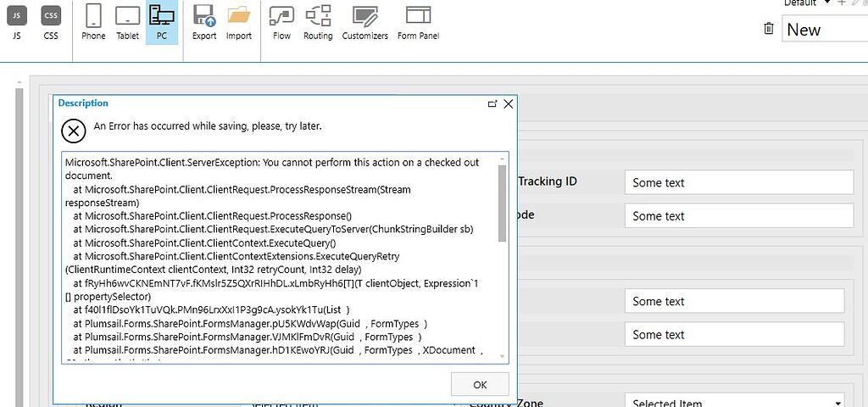The image size is (868, 407).
Task: Select the PC layout
Action: [162, 21]
